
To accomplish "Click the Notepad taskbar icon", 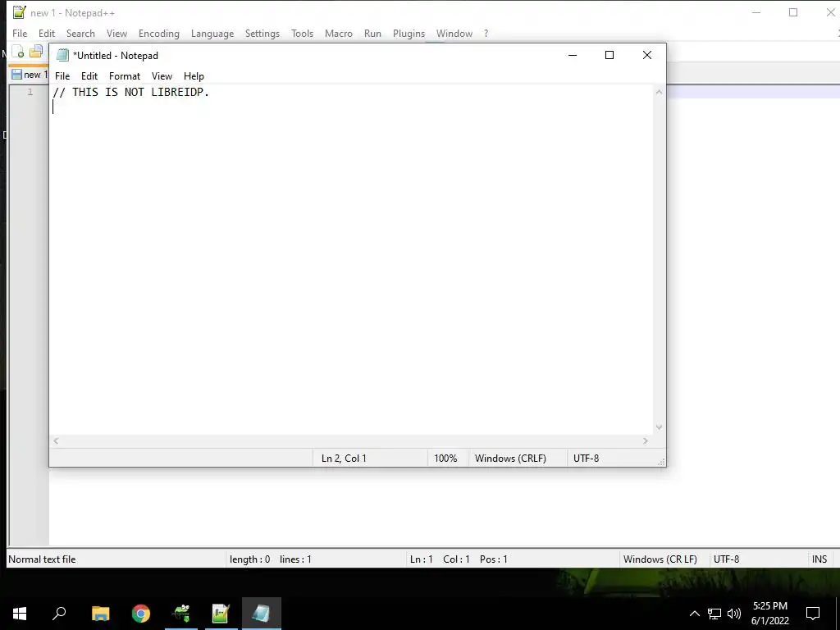I will [x=262, y=614].
